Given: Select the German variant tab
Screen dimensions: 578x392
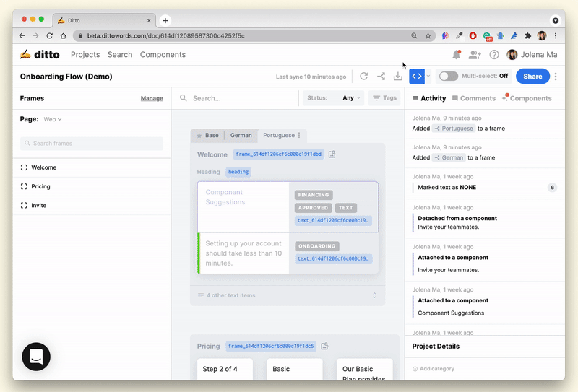Looking at the screenshot, I should 241,135.
